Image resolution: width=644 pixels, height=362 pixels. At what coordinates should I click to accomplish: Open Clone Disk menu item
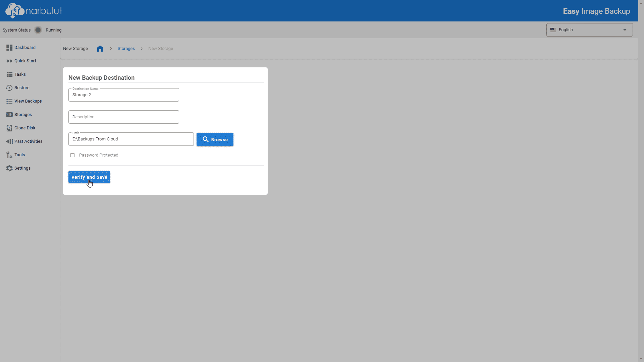tap(25, 128)
